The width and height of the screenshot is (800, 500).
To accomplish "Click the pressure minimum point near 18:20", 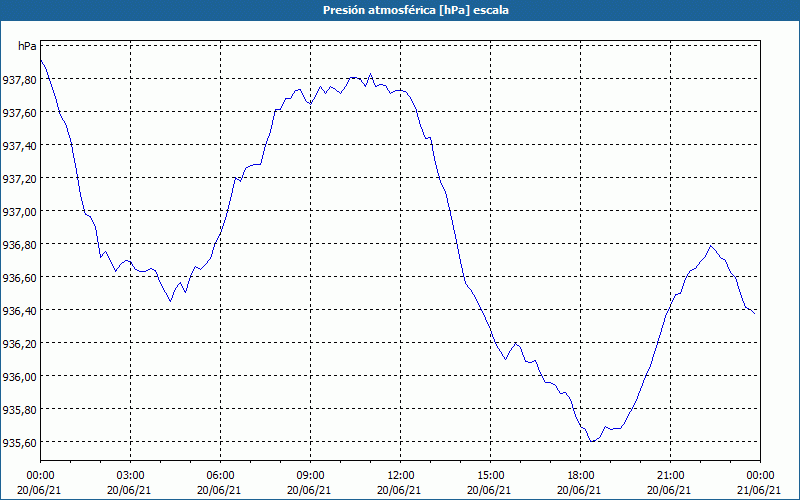I will pyautogui.click(x=591, y=441).
